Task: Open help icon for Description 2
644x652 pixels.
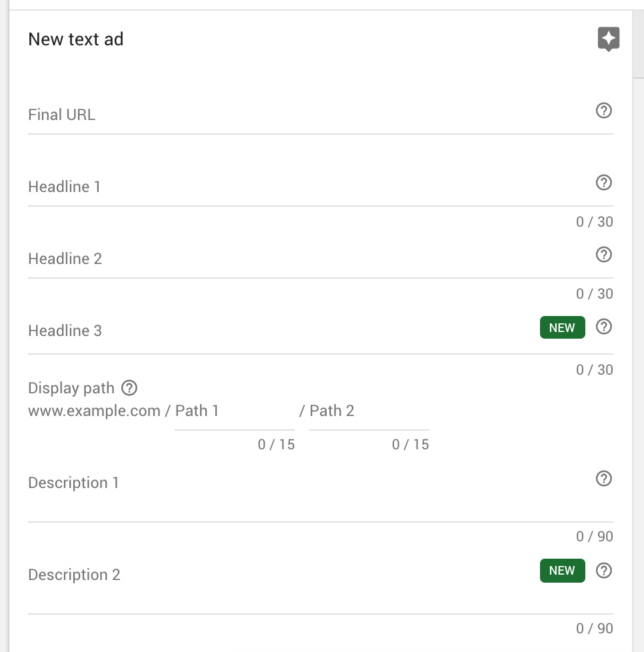Action: pyautogui.click(x=604, y=571)
